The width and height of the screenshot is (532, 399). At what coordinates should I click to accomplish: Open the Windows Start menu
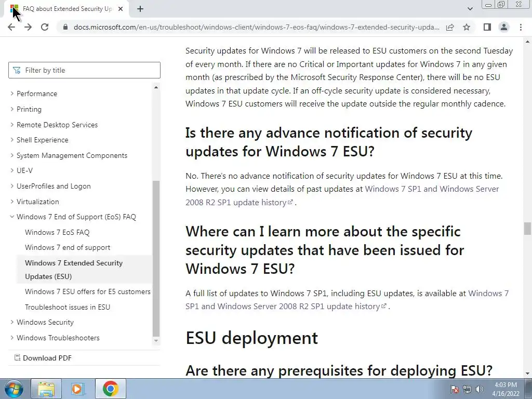(x=14, y=389)
